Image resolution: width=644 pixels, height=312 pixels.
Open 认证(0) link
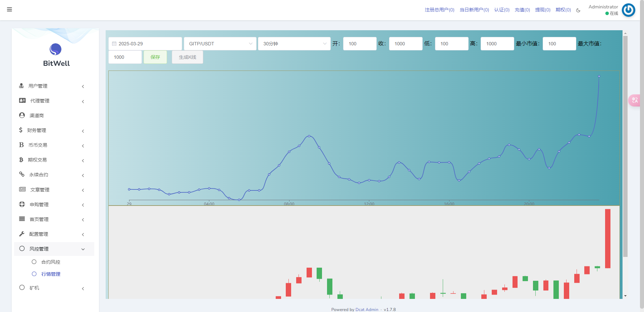pyautogui.click(x=502, y=10)
